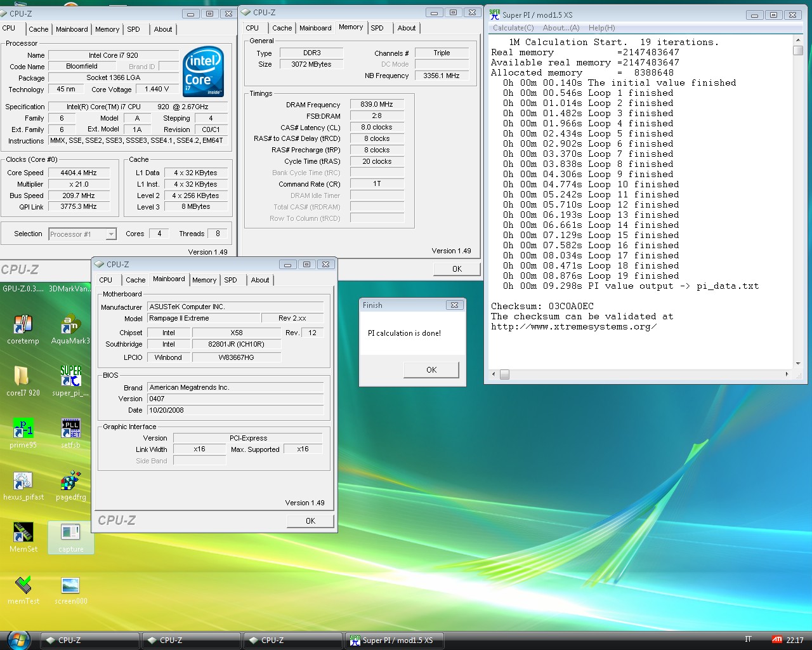This screenshot has width=812, height=650.
Task: Click the first CPU-Z taskbar button
Action: click(x=89, y=640)
